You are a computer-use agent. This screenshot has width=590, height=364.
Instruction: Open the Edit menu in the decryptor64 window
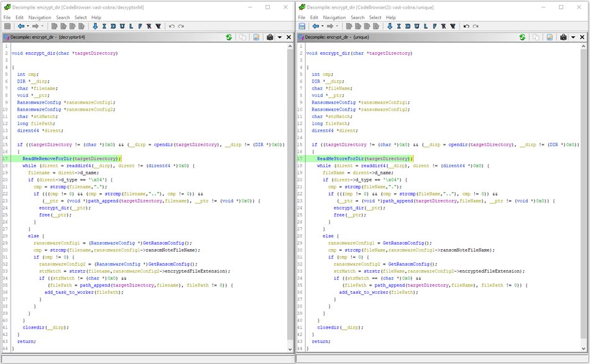pos(19,17)
